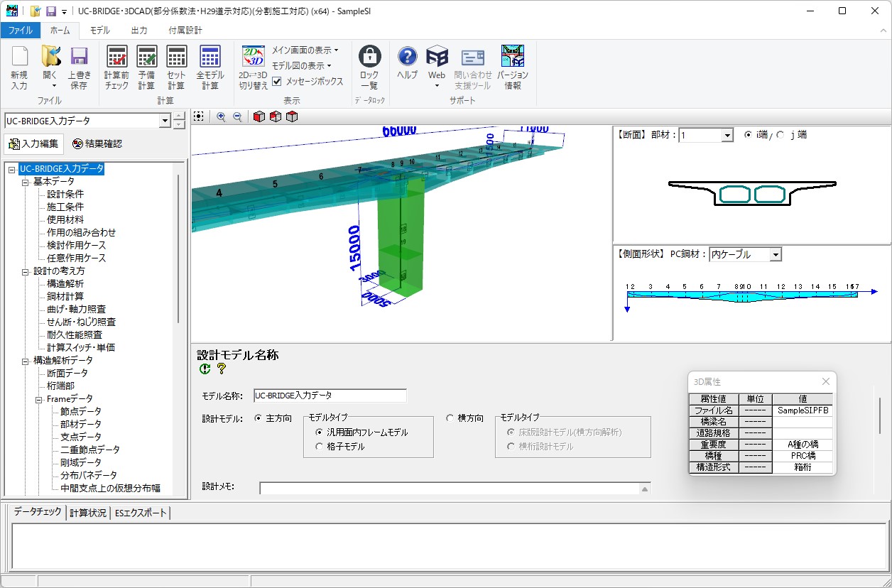Switch to the 出力 ribbon tab

[x=139, y=31]
